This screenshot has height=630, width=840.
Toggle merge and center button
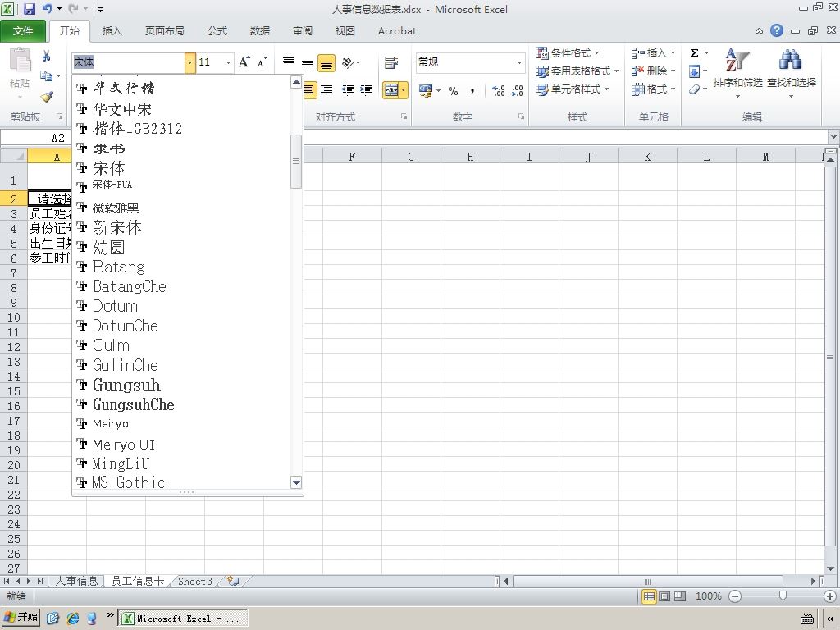(x=391, y=90)
